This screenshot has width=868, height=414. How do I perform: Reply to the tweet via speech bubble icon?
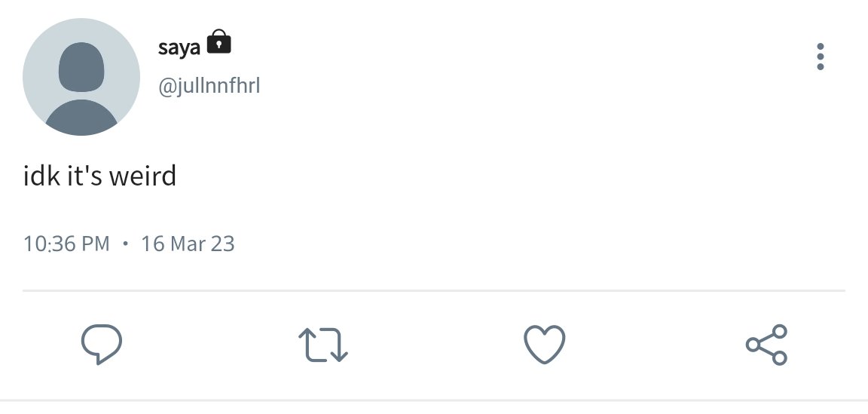[x=101, y=344]
